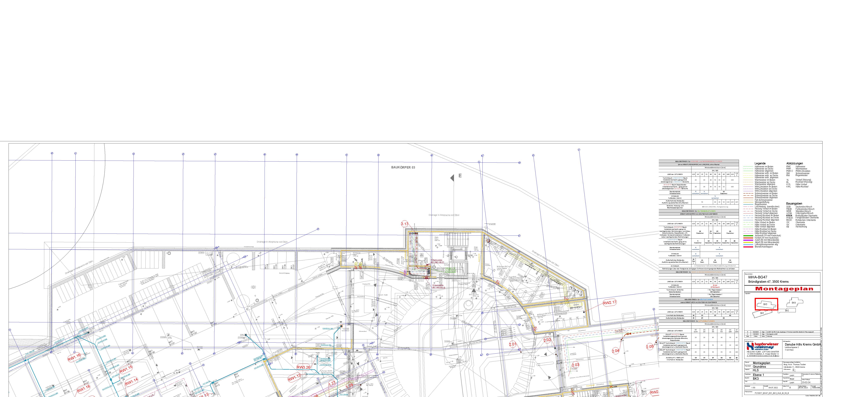Click the red callout bubble 3.17
868x397 pixels.
coord(404,224)
